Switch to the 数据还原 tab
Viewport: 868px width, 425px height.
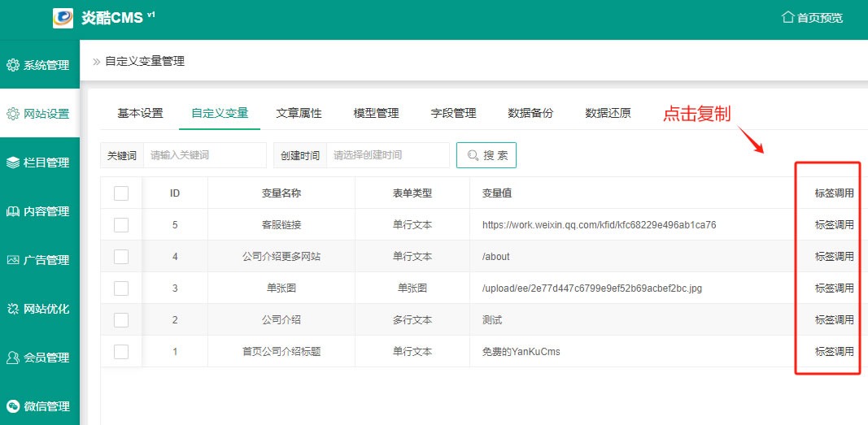pos(608,113)
